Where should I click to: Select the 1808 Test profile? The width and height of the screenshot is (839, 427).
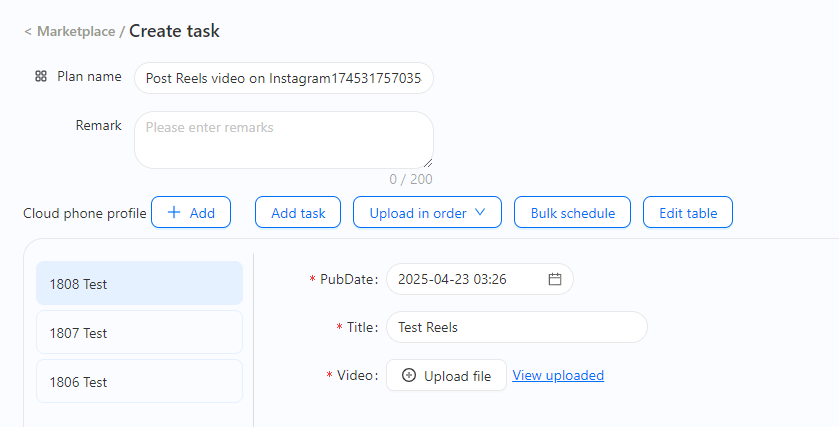[139, 283]
